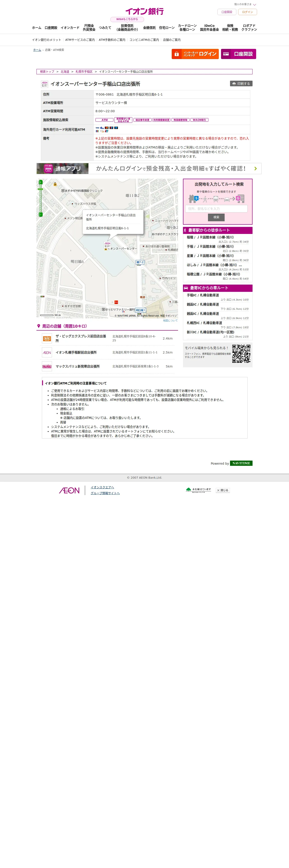
Task: Open マックスバリュ新発寒店出張所 store
Action: click(77, 366)
